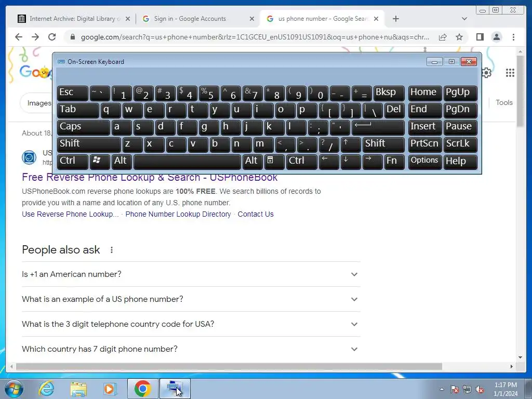This screenshot has height=399, width=532.
Task: Switch to Sign in - Google Accounts tab
Action: tap(197, 19)
